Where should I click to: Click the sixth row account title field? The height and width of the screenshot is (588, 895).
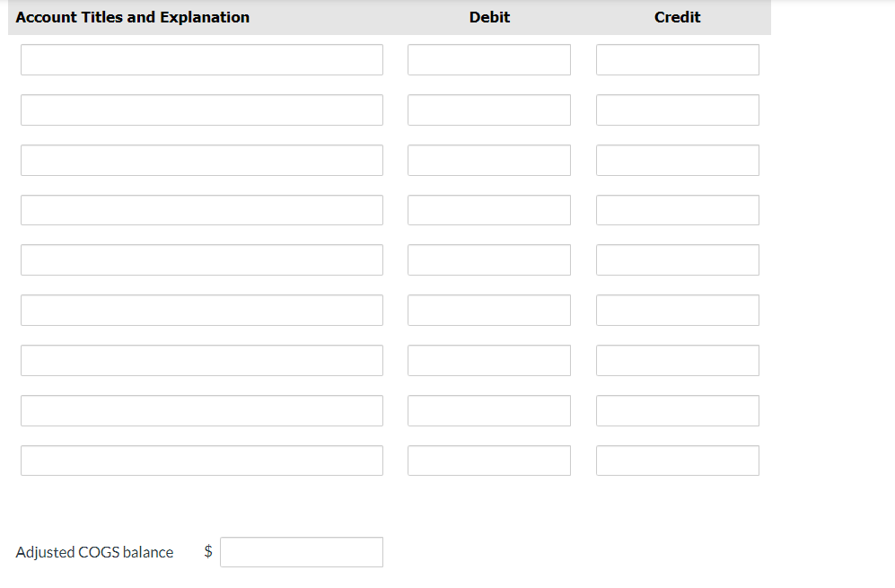(201, 310)
